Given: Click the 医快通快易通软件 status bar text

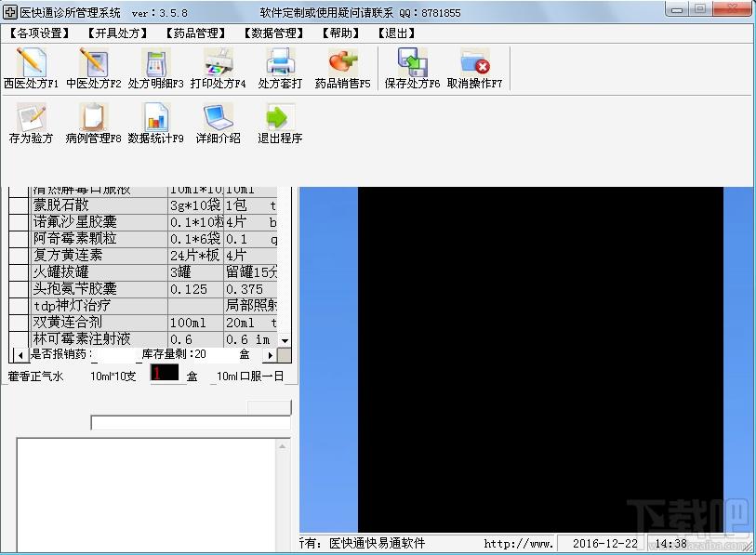Looking at the screenshot, I should tap(377, 544).
